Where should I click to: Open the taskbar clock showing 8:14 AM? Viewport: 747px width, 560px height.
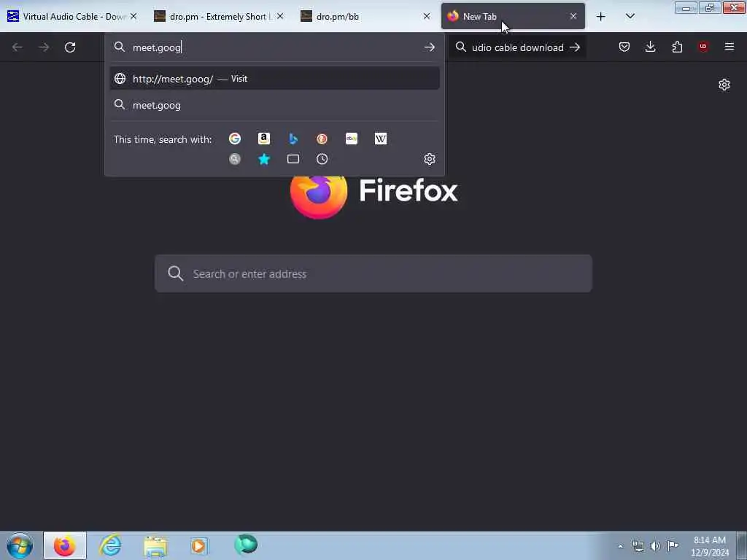coord(710,546)
